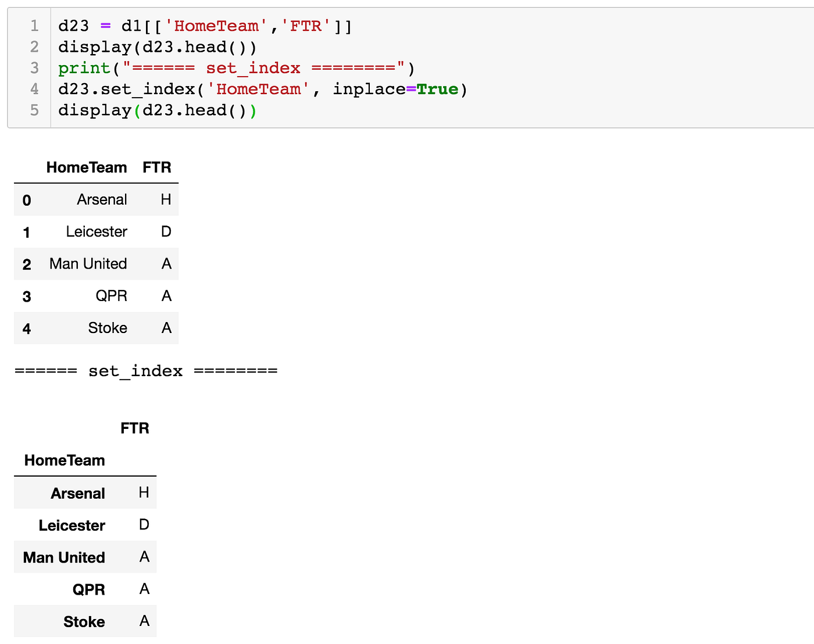Viewport: 814px width, 644px height.
Task: Click the A value beside bold QPR
Action: [144, 589]
